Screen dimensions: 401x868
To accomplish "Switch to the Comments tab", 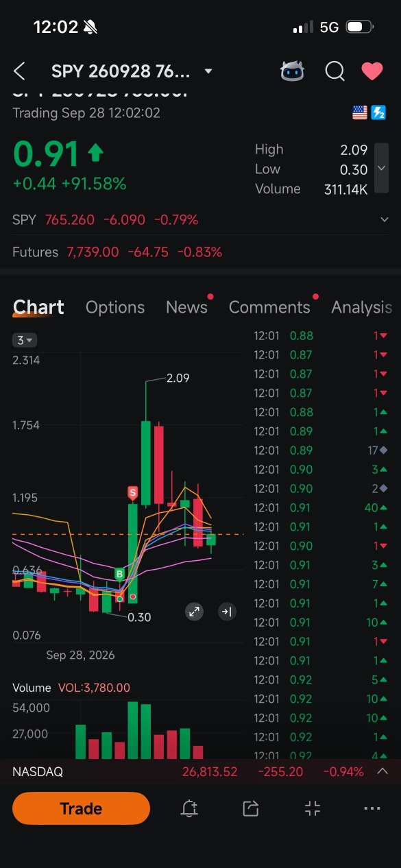I will 269,307.
